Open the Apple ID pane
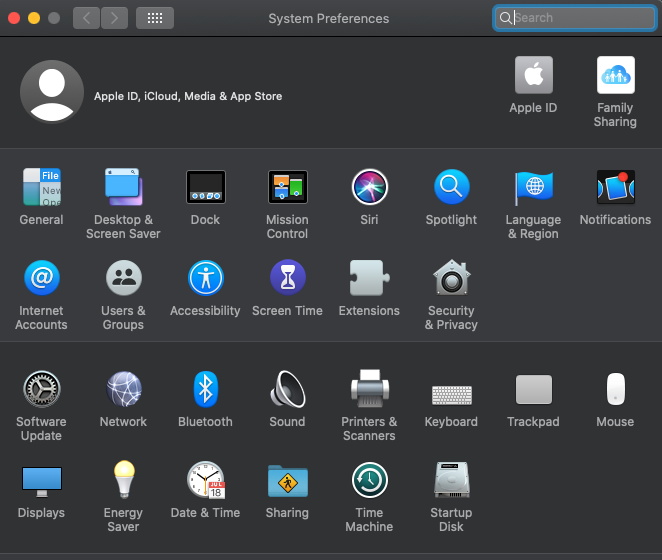 pos(533,75)
